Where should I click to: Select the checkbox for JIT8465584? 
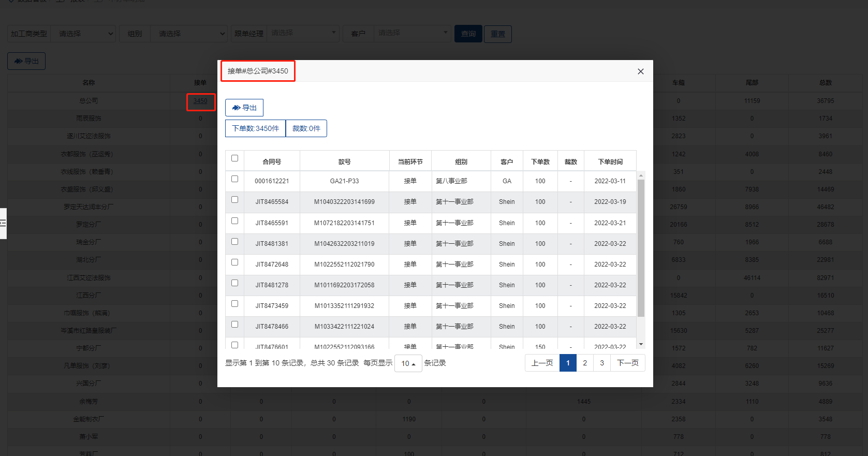click(234, 200)
